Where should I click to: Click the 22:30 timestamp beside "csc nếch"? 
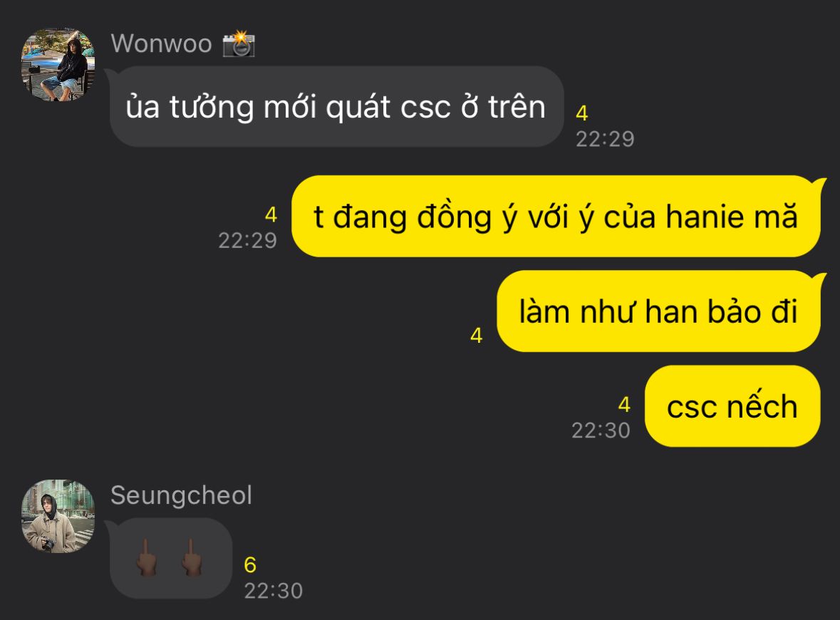pos(601,430)
